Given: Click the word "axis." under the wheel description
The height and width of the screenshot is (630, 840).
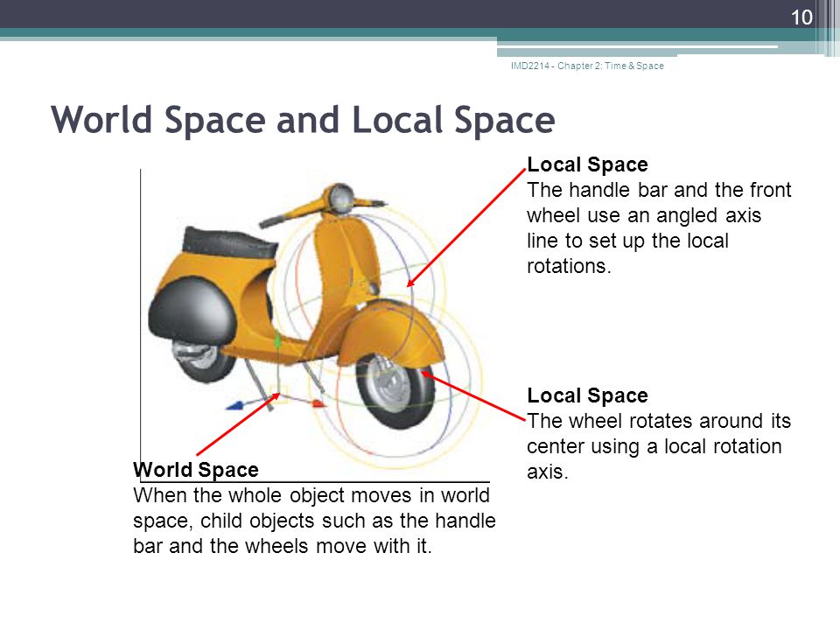Looking at the screenshot, I should [547, 472].
